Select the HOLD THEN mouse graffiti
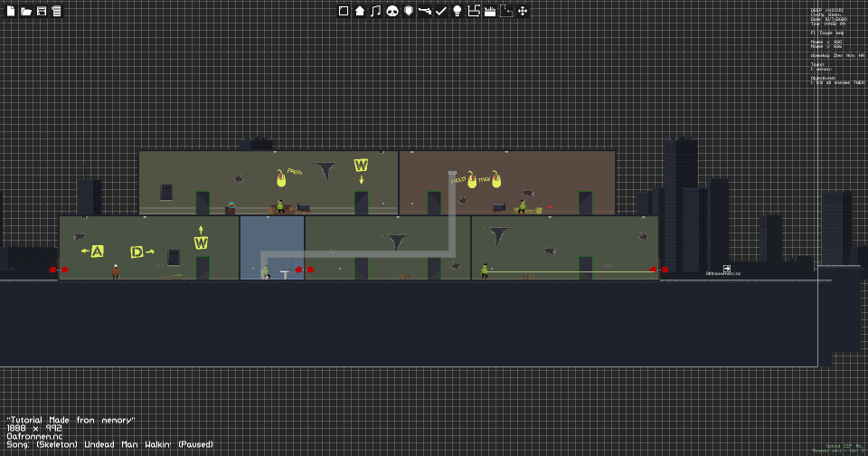 476,179
